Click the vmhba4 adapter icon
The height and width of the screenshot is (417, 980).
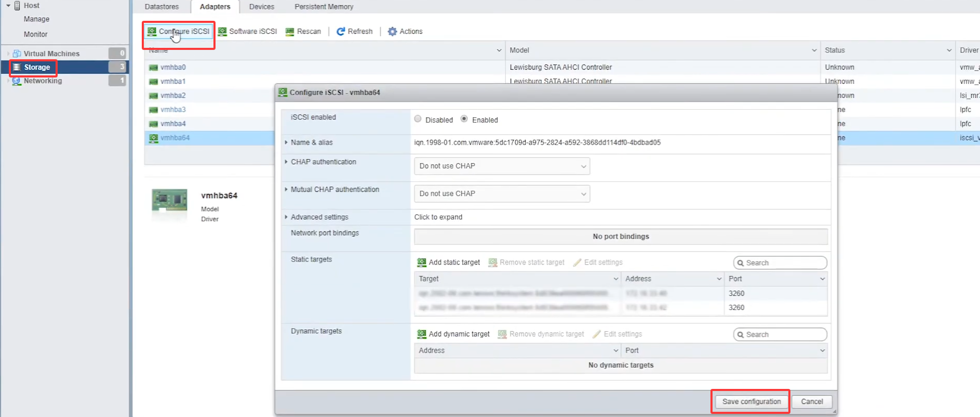[x=153, y=124]
